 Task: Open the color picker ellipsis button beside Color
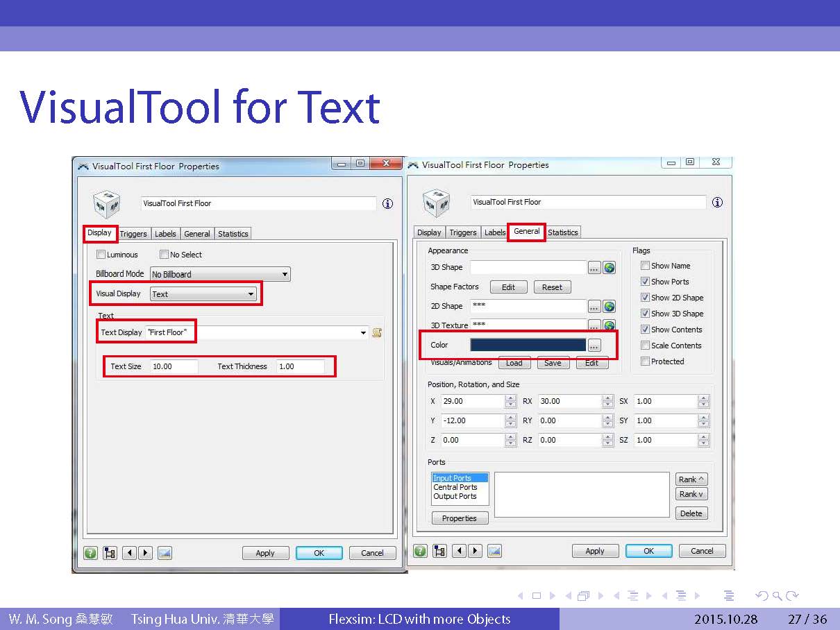(x=594, y=345)
